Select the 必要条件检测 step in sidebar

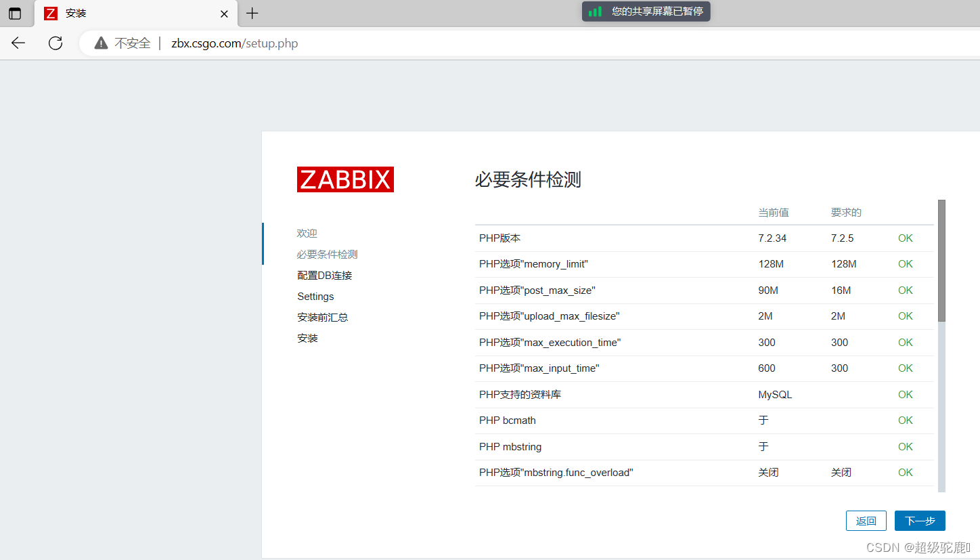(x=328, y=255)
